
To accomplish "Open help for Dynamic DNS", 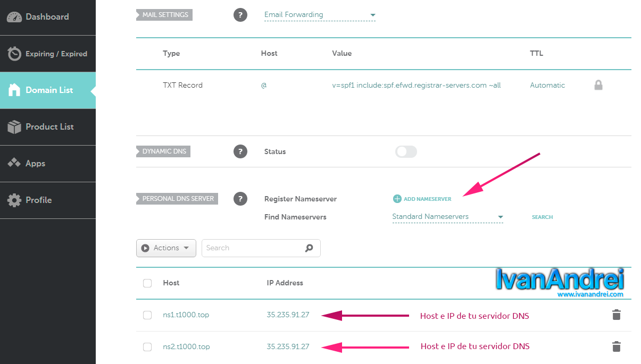I will [x=240, y=151].
